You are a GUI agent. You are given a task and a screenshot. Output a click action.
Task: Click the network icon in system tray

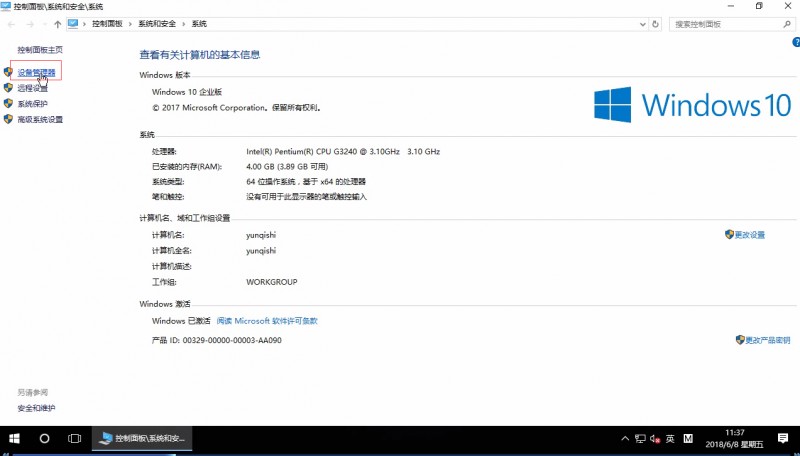[x=640, y=439]
